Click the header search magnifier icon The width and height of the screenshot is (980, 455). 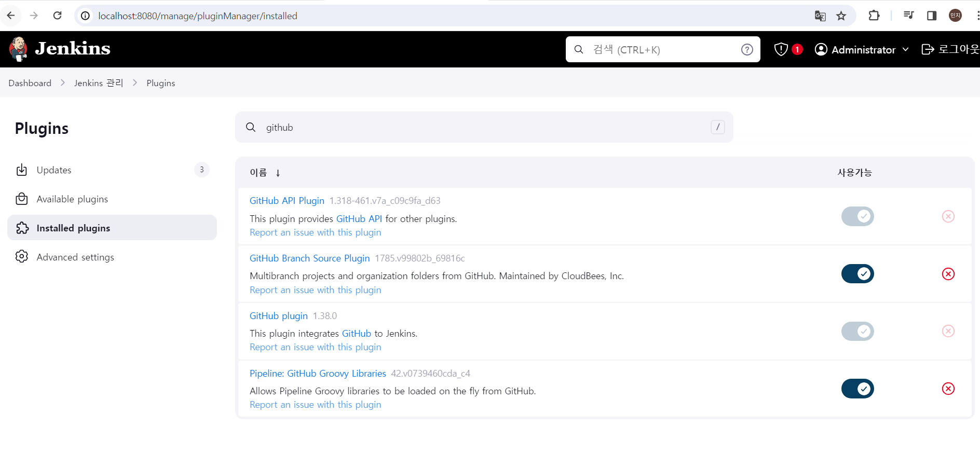579,49
